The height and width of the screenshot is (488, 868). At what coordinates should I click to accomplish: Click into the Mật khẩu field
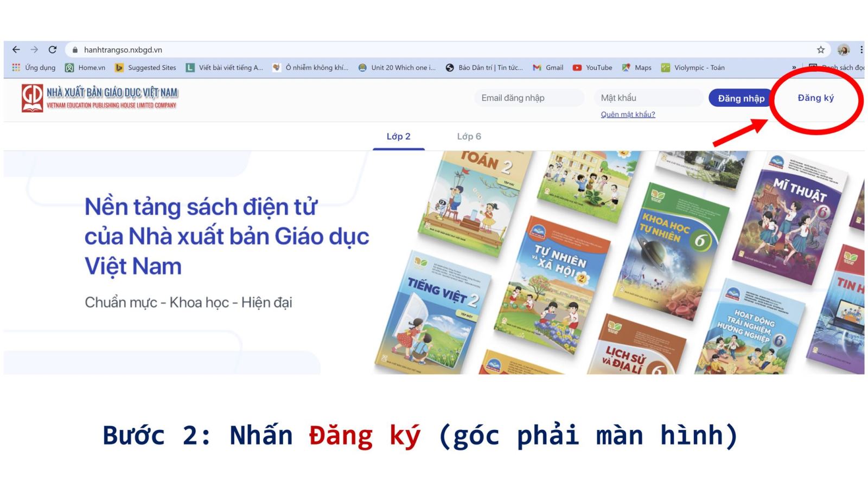pyautogui.click(x=648, y=98)
